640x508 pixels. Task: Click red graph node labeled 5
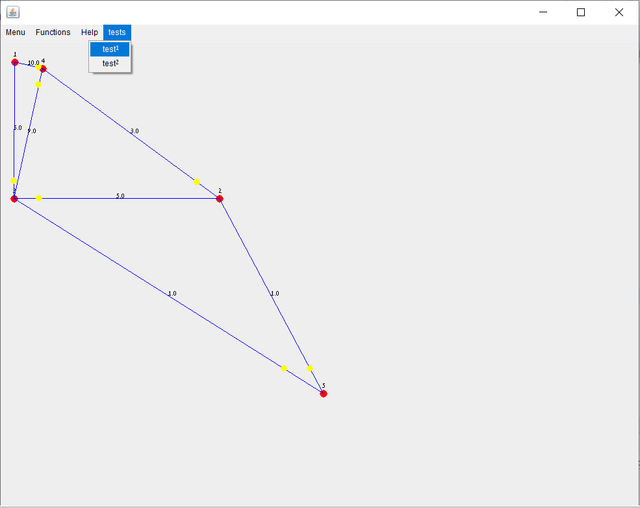point(324,394)
